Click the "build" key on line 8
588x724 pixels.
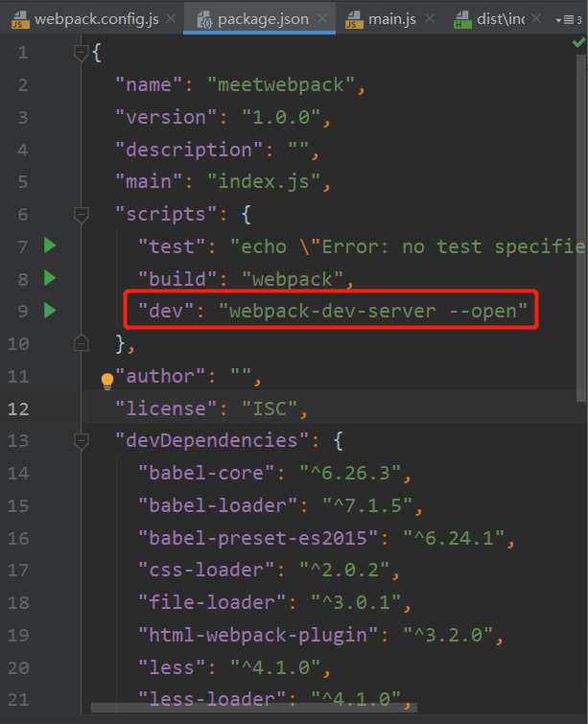[x=177, y=279]
